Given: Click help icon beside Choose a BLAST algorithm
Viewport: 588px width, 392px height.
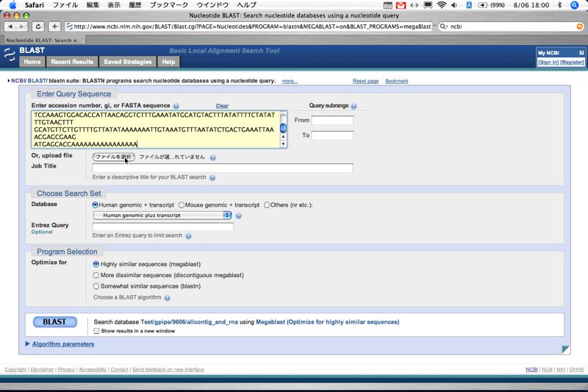Looking at the screenshot, I should click(168, 299).
